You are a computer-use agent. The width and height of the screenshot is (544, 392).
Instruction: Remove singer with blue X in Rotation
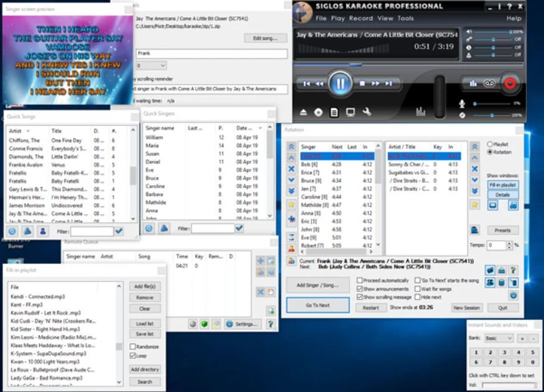tap(291, 168)
